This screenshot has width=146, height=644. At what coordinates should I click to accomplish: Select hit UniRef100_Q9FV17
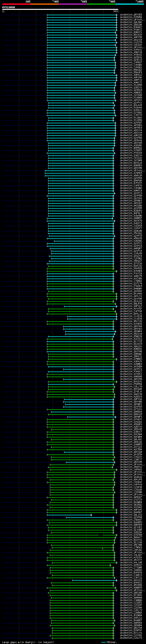131,306
